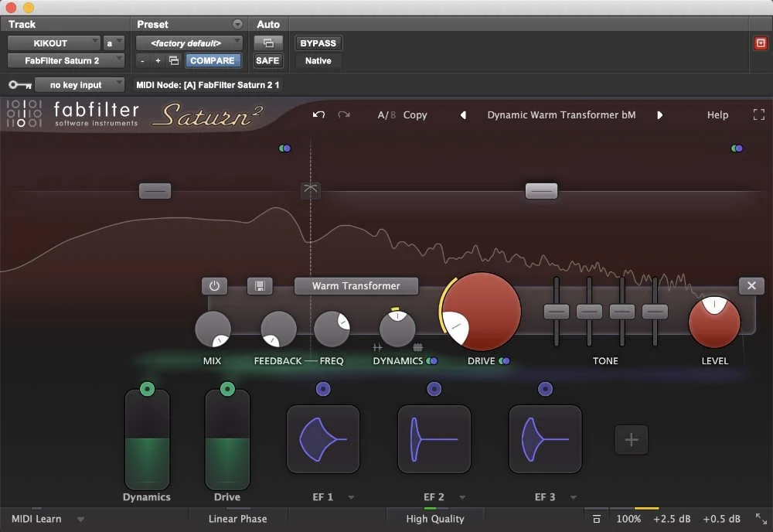Open the no key input dropdown
This screenshot has width=773, height=532.
(x=80, y=85)
